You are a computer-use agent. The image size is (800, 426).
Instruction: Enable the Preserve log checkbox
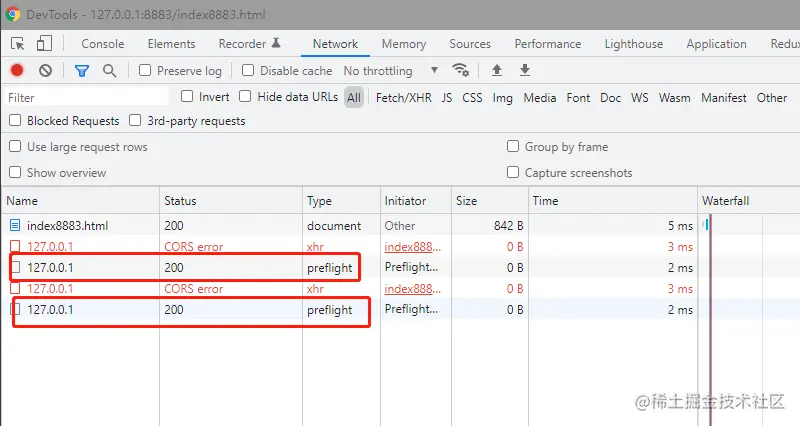[x=145, y=71]
